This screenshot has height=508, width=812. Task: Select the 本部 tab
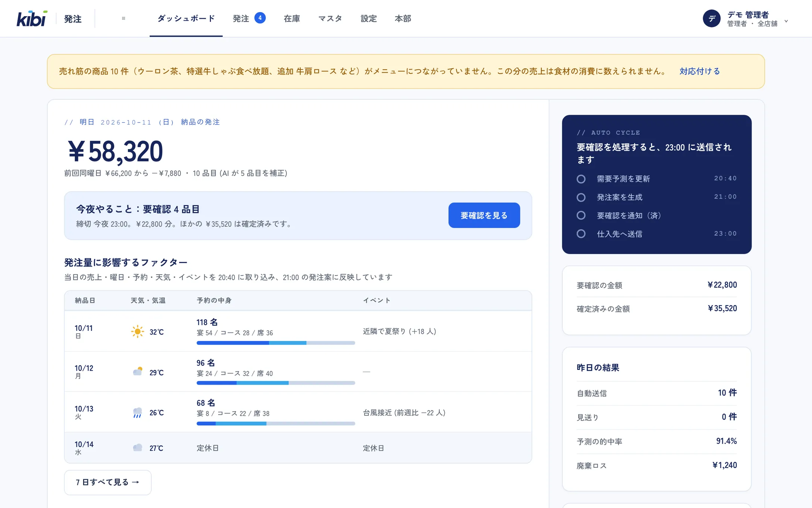tap(403, 18)
